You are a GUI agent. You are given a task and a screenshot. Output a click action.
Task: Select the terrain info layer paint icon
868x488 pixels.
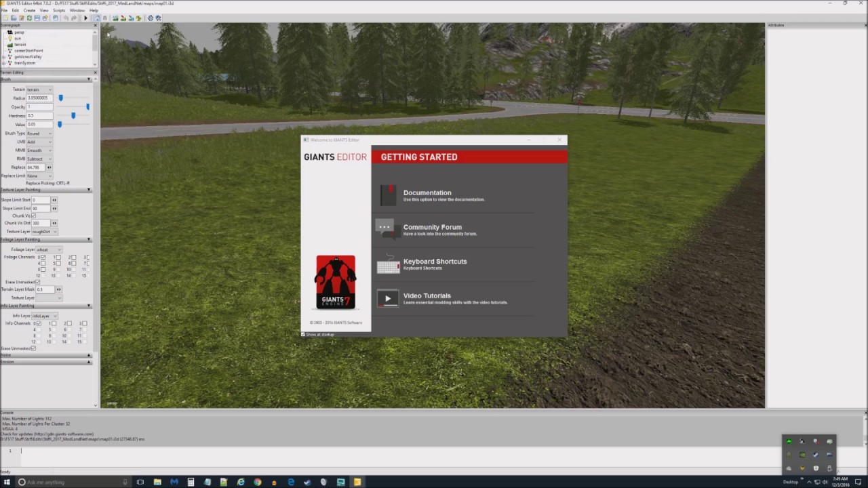coord(131,18)
